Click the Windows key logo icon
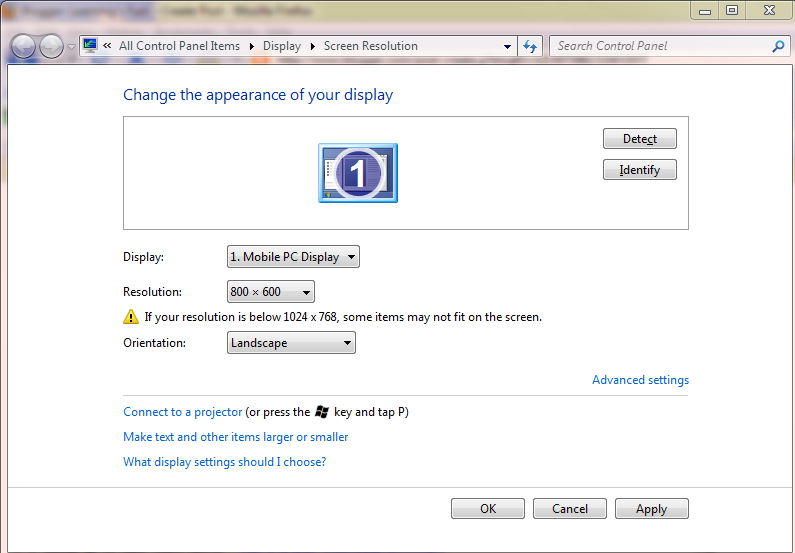795x553 pixels. pos(322,412)
